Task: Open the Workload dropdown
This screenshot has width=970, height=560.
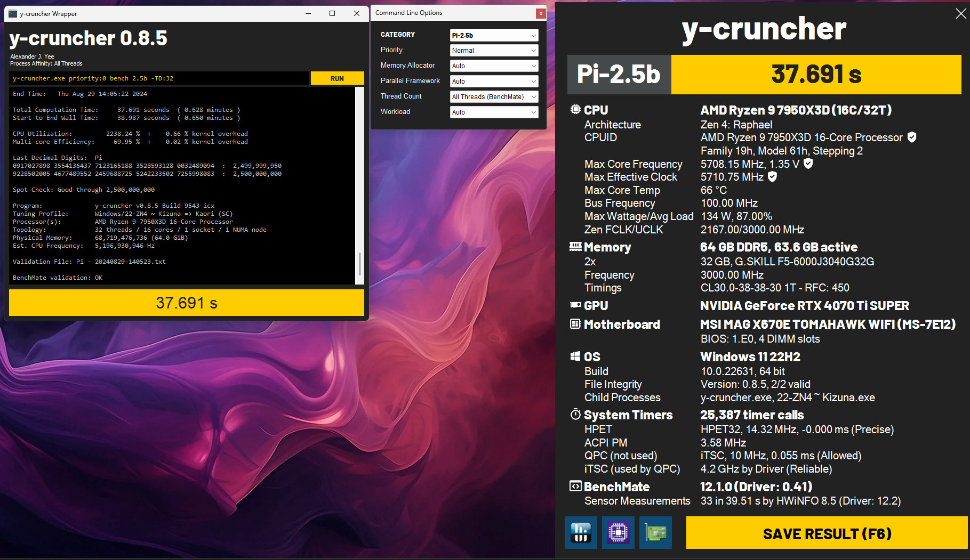Action: [494, 112]
